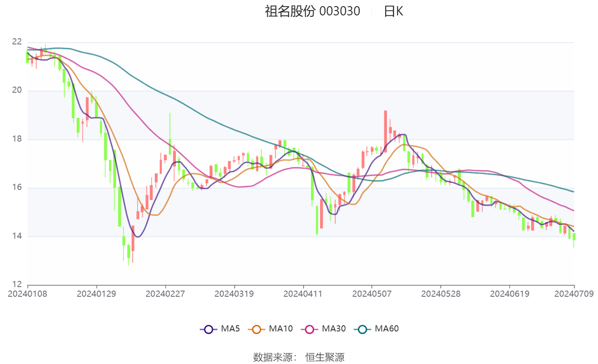The height and width of the screenshot is (364, 598).
Task: Click the 22 y-axis price label
Action: coord(17,42)
